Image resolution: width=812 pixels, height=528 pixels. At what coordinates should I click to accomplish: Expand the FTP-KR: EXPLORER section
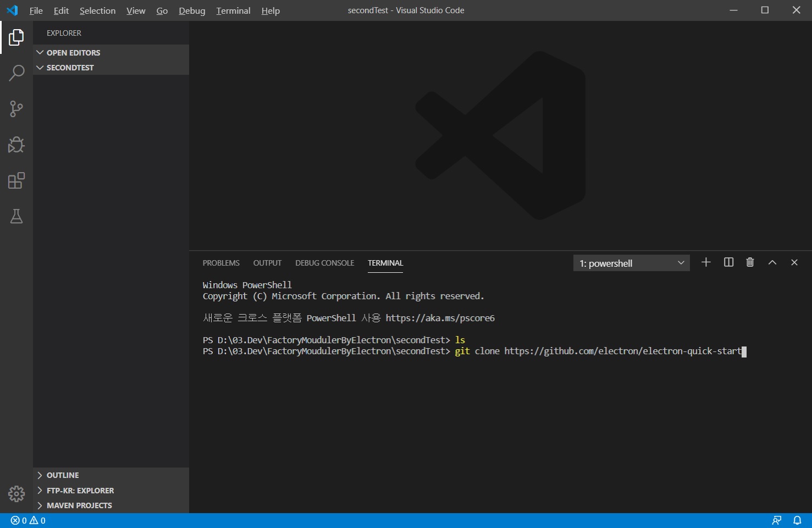(111, 491)
